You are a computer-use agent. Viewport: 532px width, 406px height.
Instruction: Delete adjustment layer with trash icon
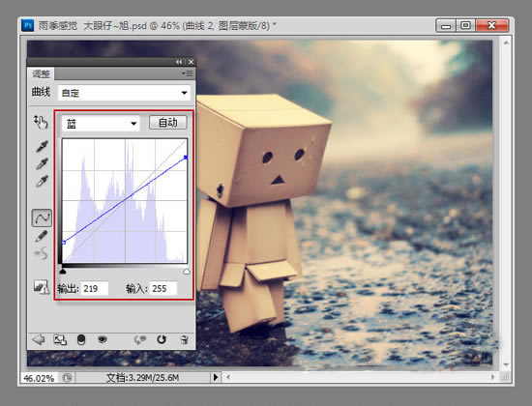click(184, 339)
